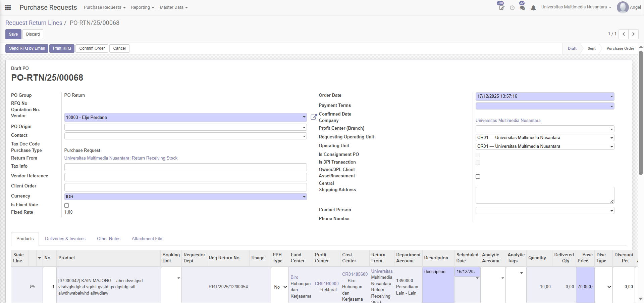Screen dimensions: 644x303
Task: Expand the Currency IDR dropdown
Action: [185, 197]
